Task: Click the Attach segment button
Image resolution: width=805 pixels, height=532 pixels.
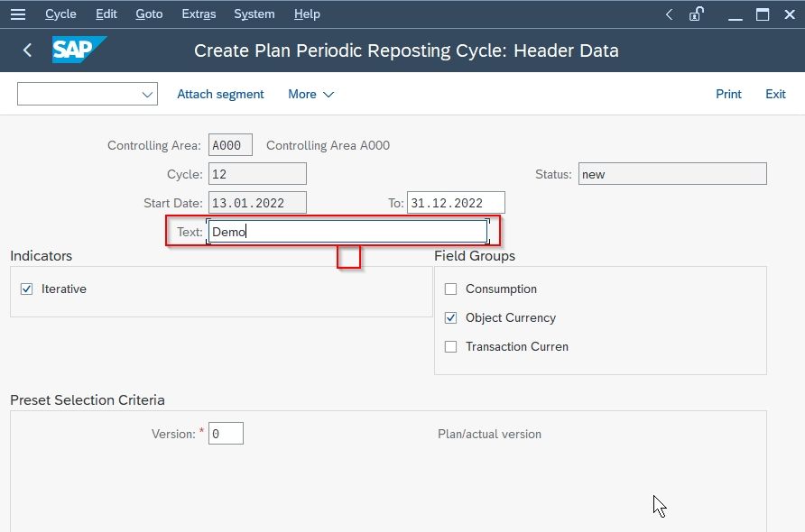Action: 220,95
